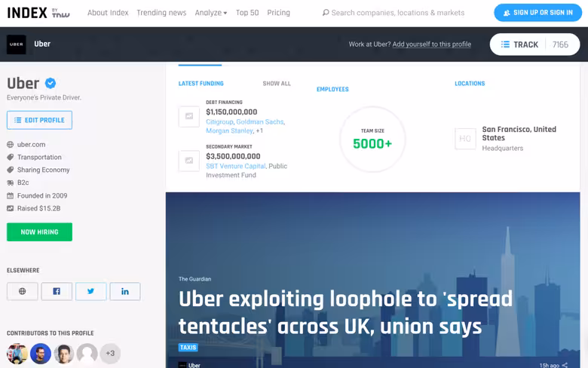
Task: Open Uber's website via globe button
Action: pos(22,291)
